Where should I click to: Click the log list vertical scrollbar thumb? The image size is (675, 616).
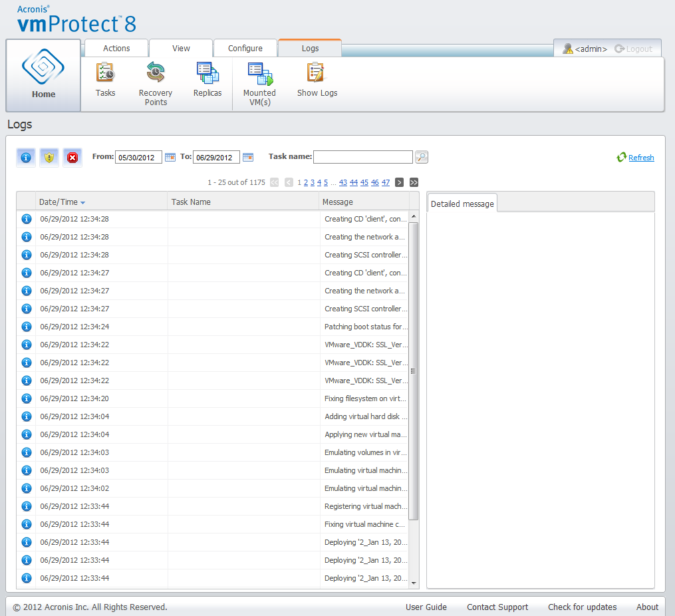(414, 371)
